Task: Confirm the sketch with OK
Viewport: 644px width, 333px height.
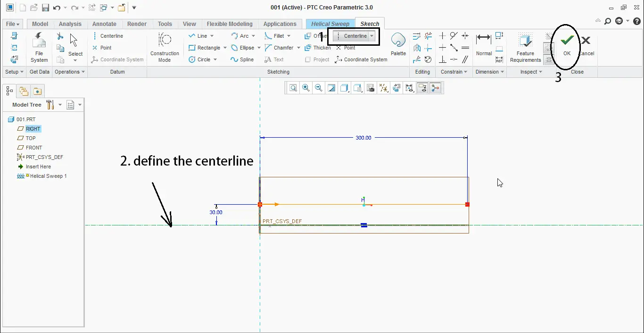Action: point(567,45)
